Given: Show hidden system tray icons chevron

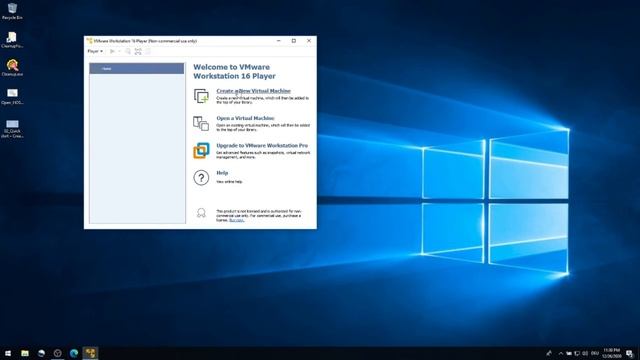Looking at the screenshot, I should coord(561,353).
